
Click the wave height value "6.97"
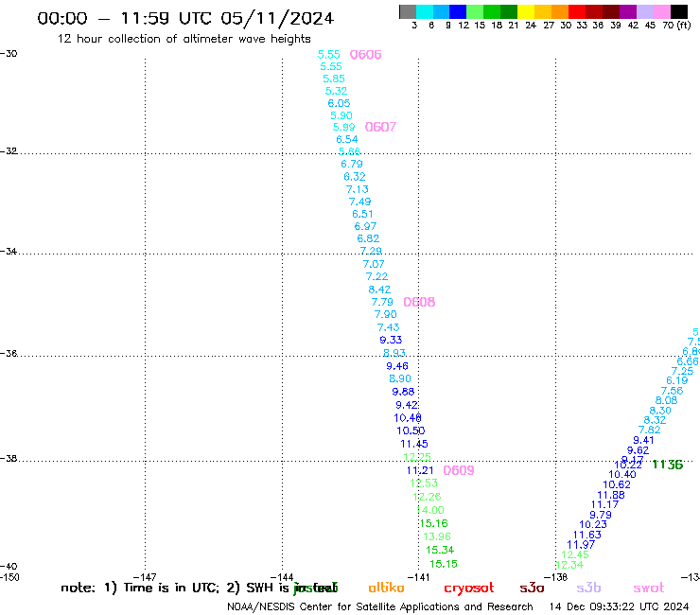tap(365, 226)
